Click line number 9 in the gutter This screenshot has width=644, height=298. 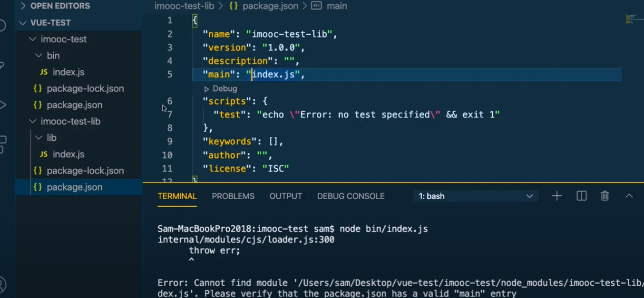pos(170,141)
